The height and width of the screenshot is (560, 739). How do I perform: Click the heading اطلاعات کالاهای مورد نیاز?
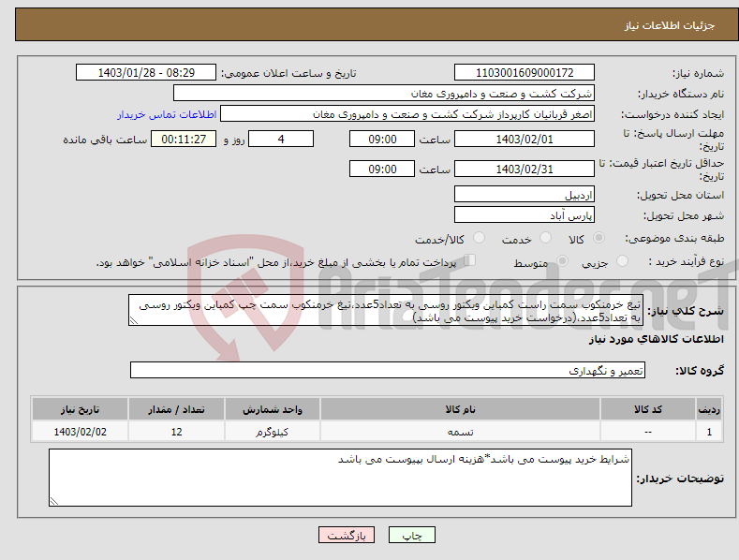pyautogui.click(x=656, y=339)
